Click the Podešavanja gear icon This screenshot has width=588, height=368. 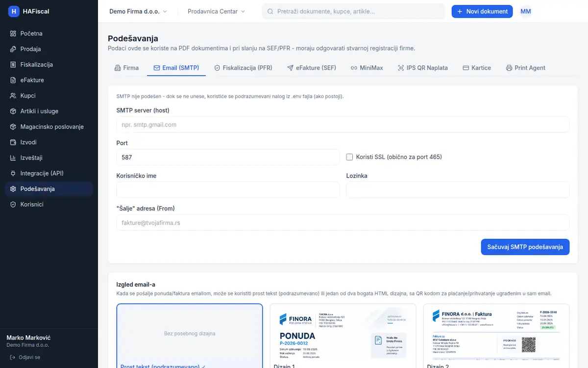13,189
